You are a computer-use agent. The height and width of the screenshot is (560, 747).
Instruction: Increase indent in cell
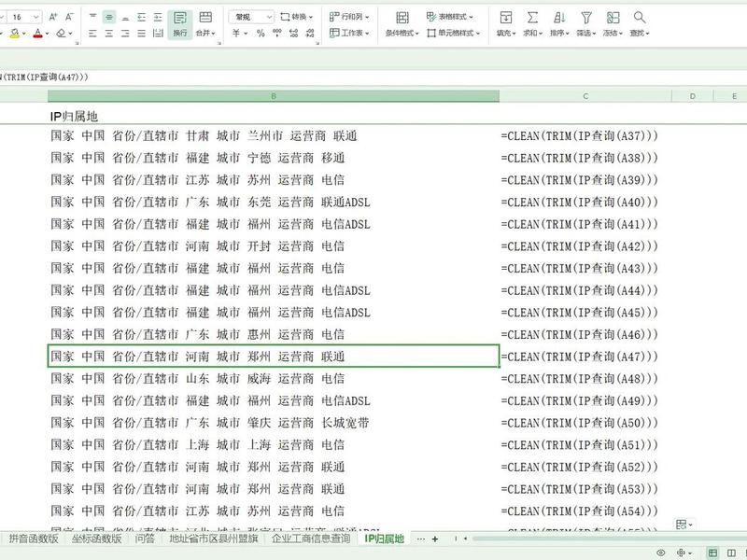(158, 17)
